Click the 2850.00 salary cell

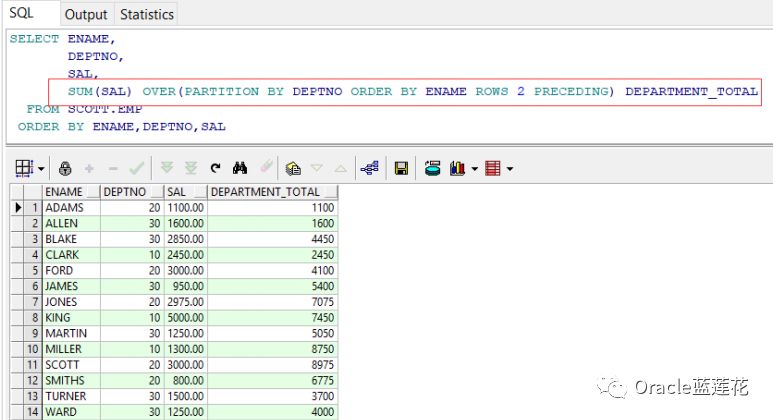(186, 239)
